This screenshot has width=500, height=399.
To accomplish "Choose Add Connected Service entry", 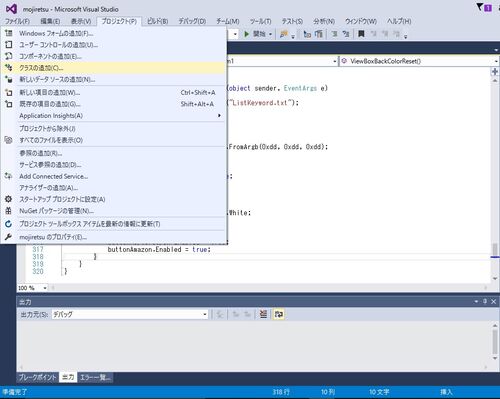I will click(x=113, y=176).
